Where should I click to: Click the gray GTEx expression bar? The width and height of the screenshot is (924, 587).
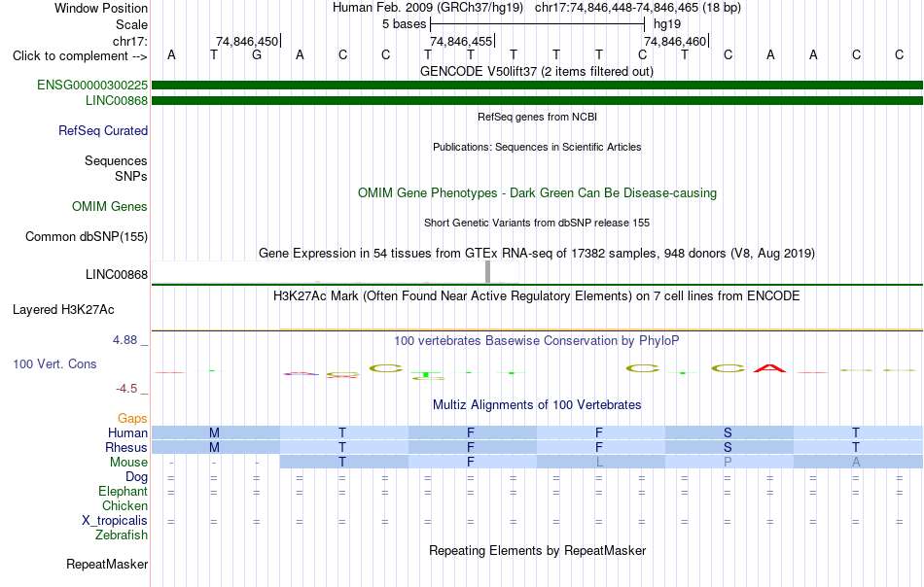tap(488, 272)
